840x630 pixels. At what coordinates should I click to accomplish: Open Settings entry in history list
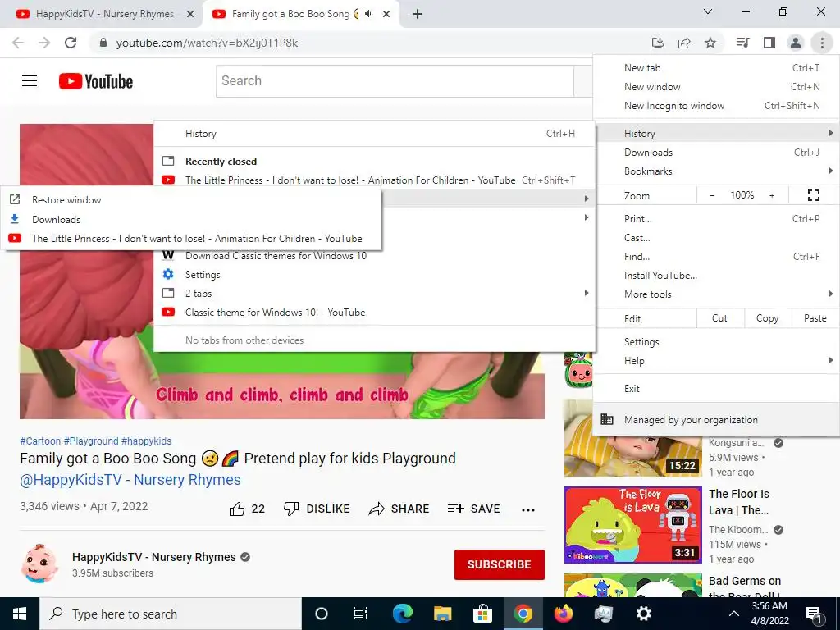374,274
